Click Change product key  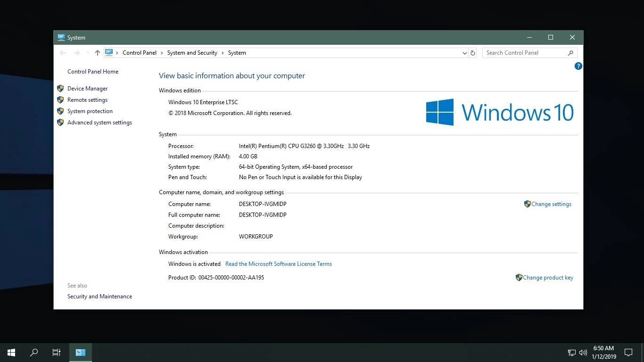548,278
